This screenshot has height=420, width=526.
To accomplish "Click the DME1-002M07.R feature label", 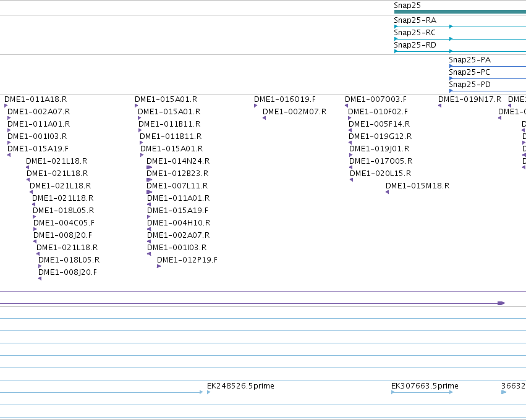I will (295, 112).
